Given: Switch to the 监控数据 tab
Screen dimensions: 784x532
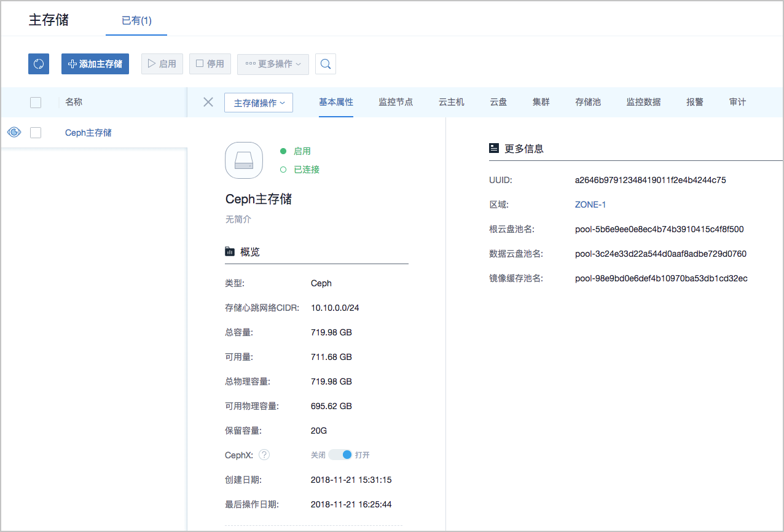Looking at the screenshot, I should coord(643,102).
